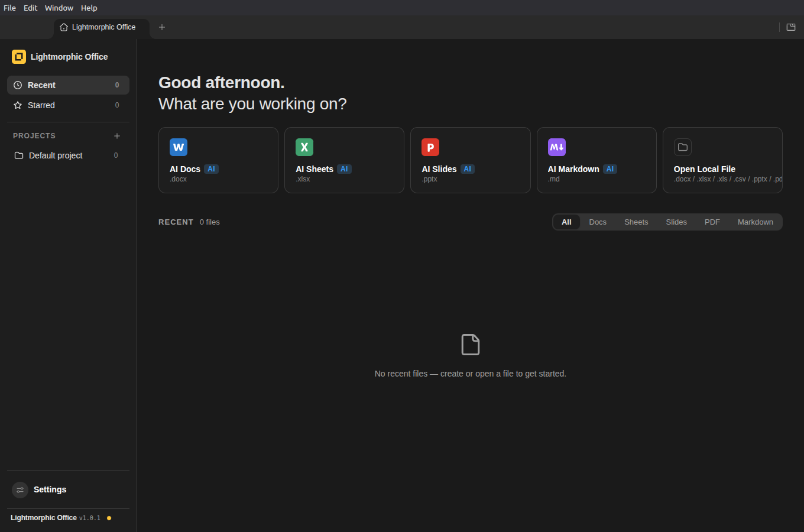Filter recent files by Sheets
The image size is (804, 532).
tap(636, 222)
